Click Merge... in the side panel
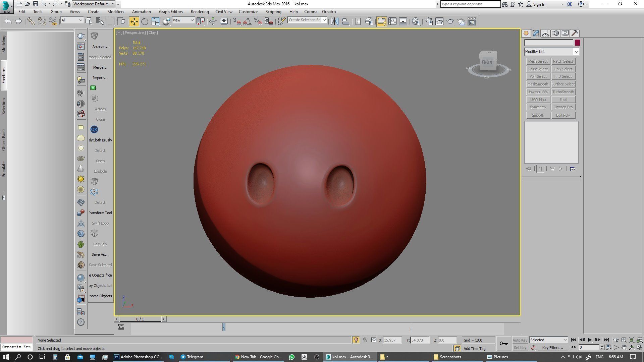Image resolution: width=644 pixels, height=362 pixels. pyautogui.click(x=100, y=67)
